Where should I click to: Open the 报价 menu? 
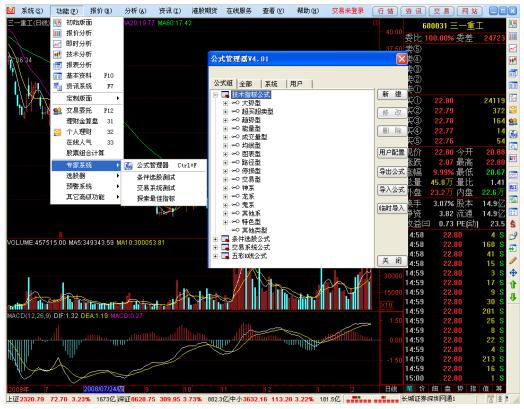click(101, 11)
